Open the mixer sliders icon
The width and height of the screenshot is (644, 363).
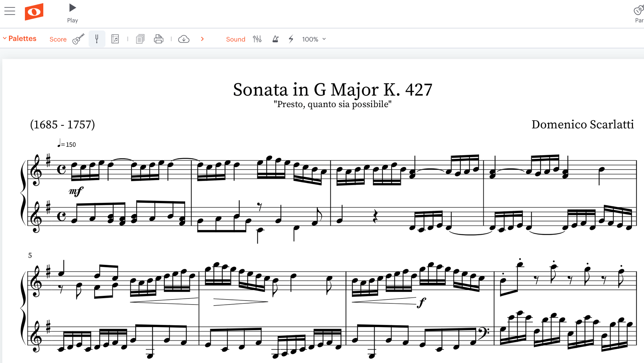[257, 39]
